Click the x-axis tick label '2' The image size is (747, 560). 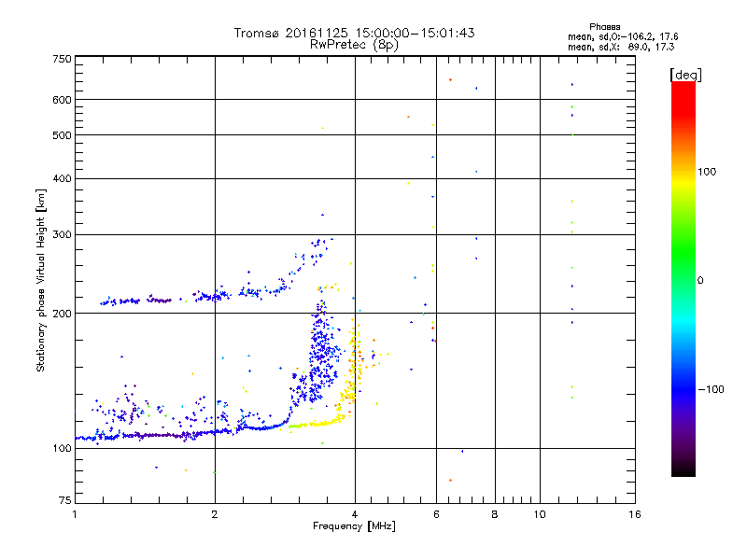click(x=215, y=514)
